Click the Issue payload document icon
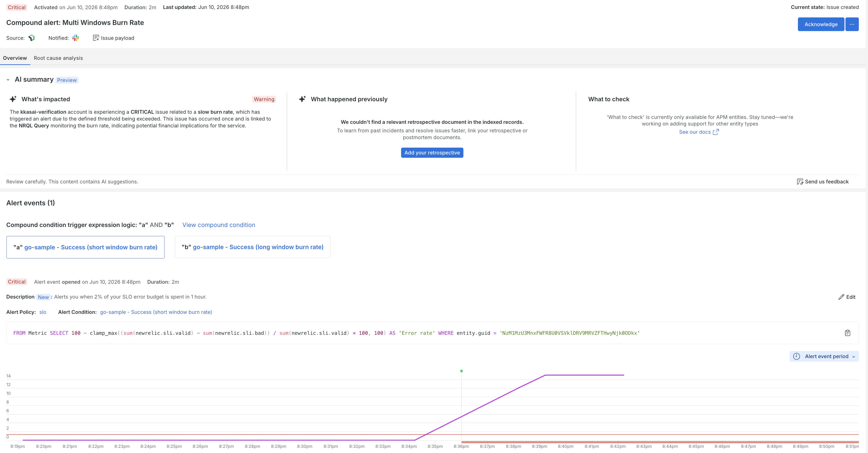The height and width of the screenshot is (453, 868). 96,38
